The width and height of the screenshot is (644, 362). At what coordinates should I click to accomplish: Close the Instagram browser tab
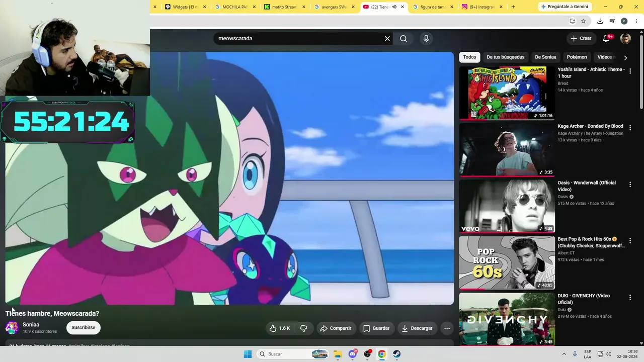coord(501,7)
